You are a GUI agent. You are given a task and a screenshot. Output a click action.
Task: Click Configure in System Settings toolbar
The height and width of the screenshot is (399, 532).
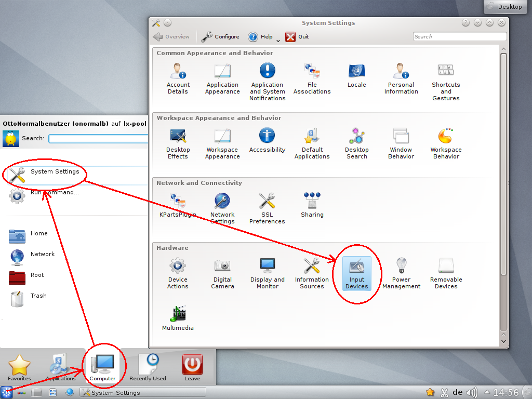pyautogui.click(x=220, y=37)
